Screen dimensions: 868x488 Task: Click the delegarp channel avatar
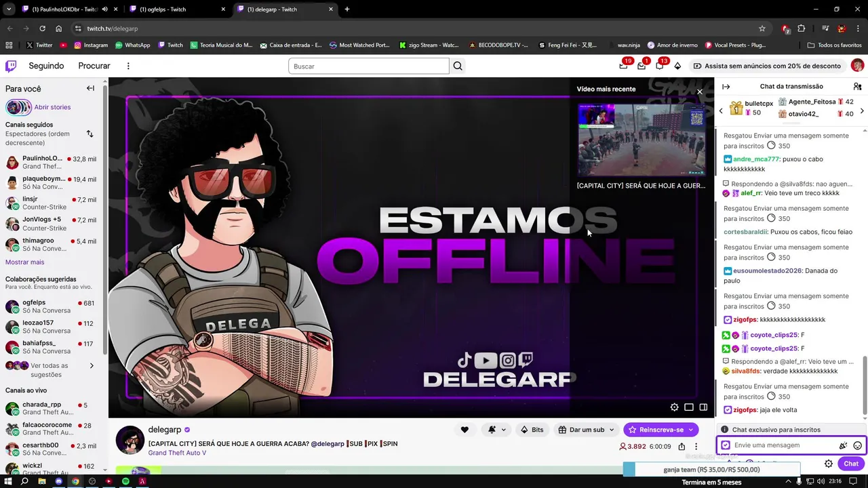[x=130, y=440]
